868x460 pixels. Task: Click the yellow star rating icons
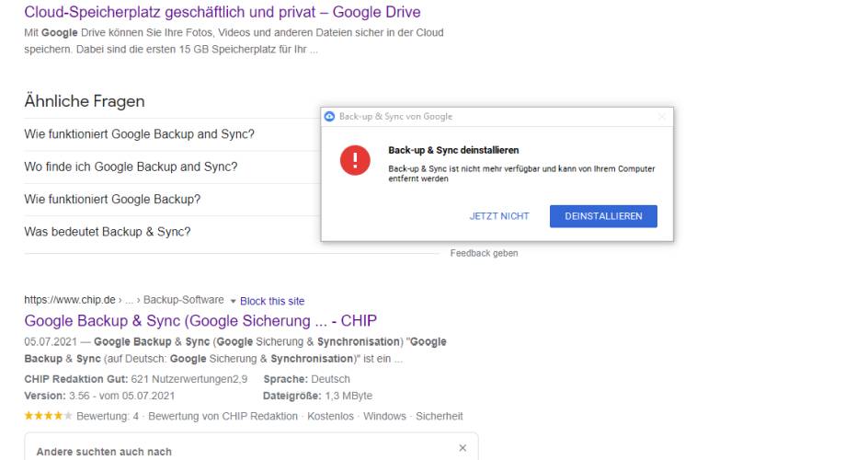pos(48,416)
